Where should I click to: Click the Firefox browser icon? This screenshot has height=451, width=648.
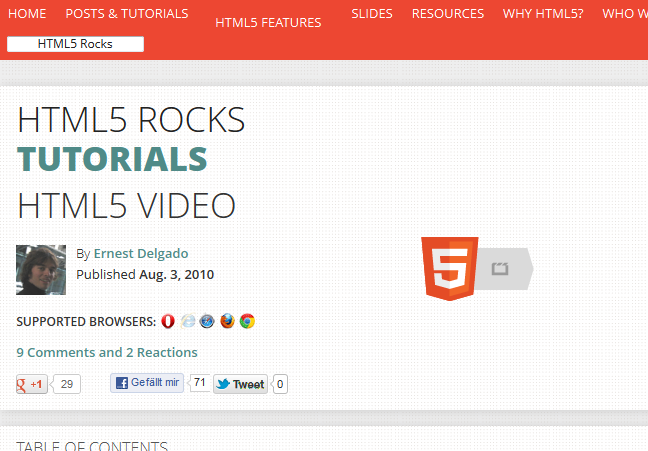227,321
